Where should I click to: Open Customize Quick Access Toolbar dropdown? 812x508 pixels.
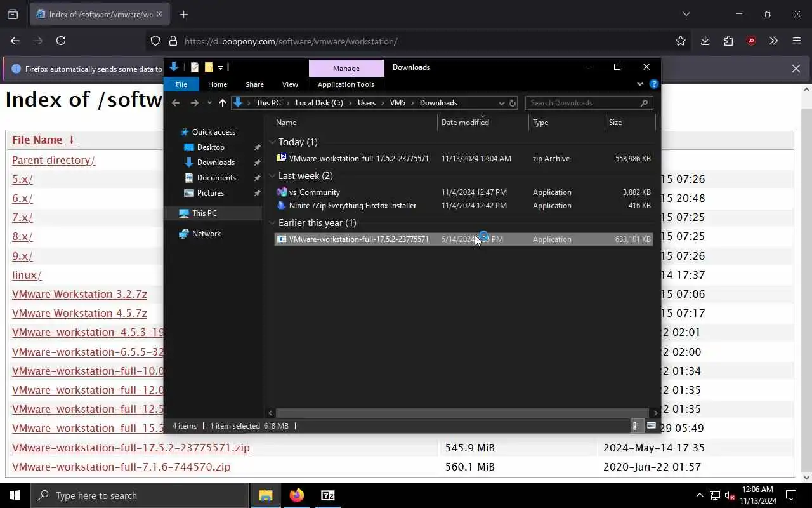point(220,67)
